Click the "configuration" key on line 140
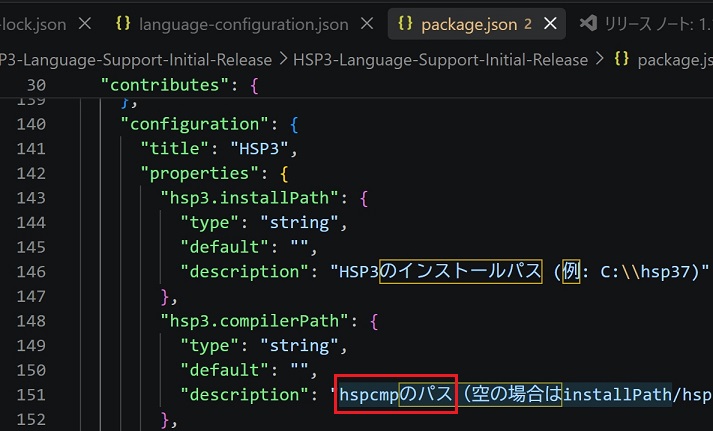This screenshot has height=431, width=713. click(196, 124)
